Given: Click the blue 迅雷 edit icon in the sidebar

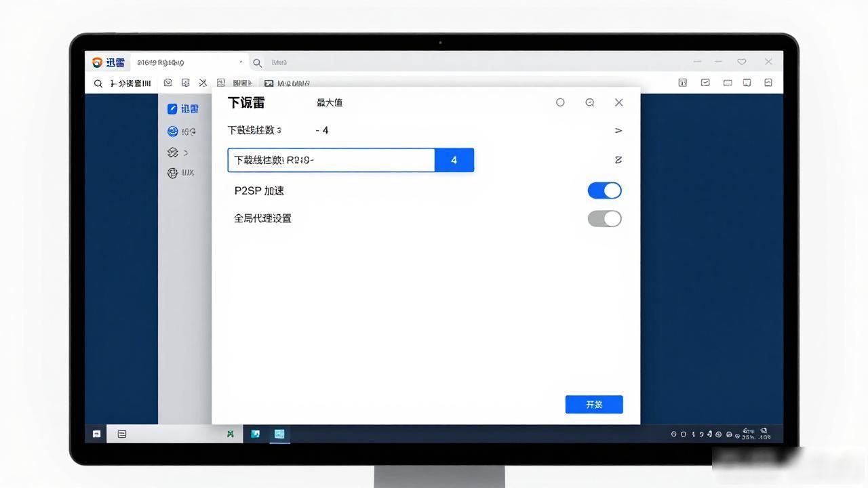Looking at the screenshot, I should tap(172, 109).
